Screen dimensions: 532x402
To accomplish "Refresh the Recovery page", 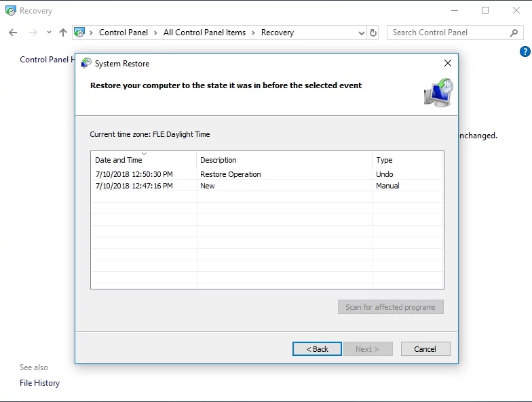I will [373, 33].
